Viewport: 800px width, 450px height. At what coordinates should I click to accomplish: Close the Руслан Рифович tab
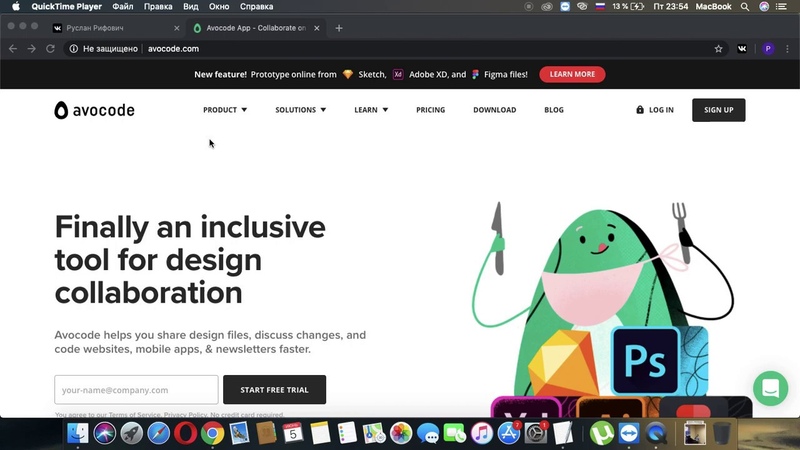pos(177,28)
